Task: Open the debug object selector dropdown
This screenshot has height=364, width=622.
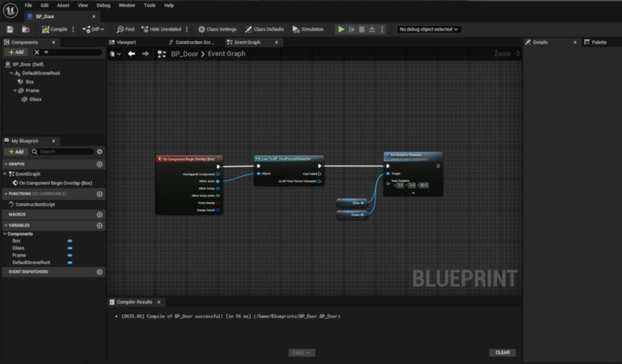Action: (429, 29)
